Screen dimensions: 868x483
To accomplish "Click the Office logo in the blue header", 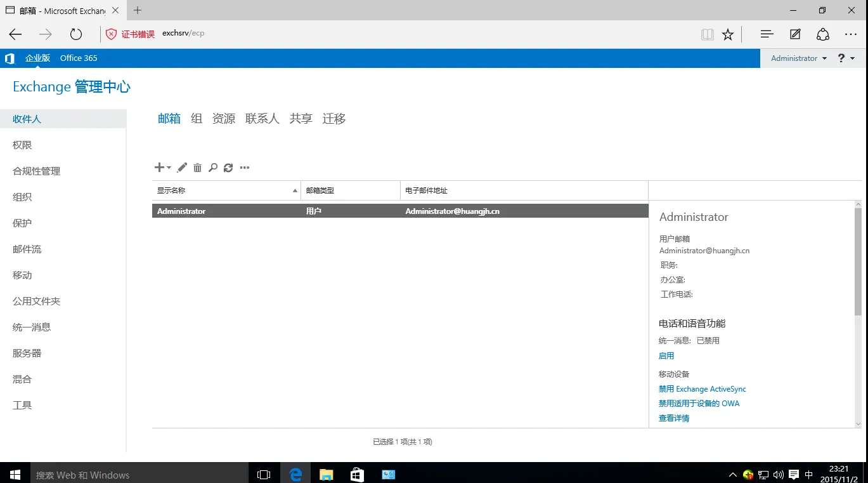I will 10,58.
